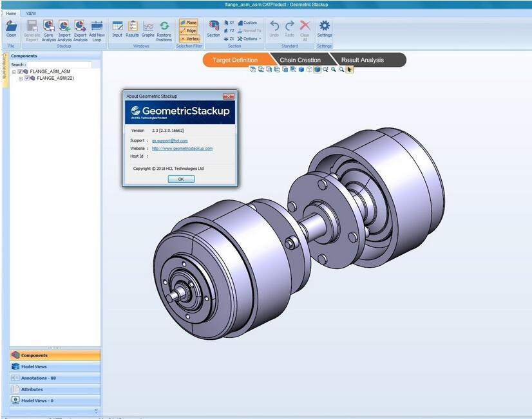Image resolution: width=532 pixels, height=419 pixels.
Task: Open the Annotations - 88 pane
Action: tap(55, 378)
